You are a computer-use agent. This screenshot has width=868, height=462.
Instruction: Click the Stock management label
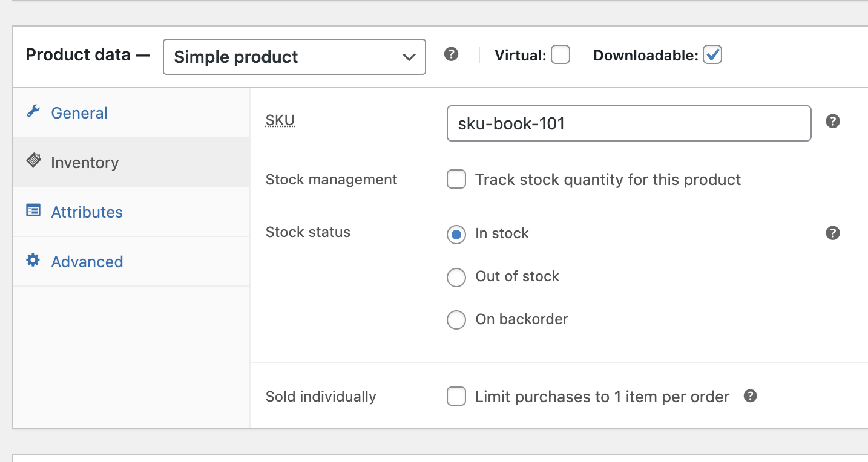click(x=332, y=180)
